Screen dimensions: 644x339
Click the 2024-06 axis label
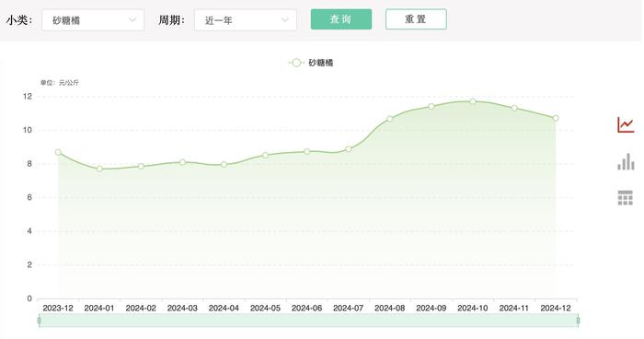coord(306,308)
